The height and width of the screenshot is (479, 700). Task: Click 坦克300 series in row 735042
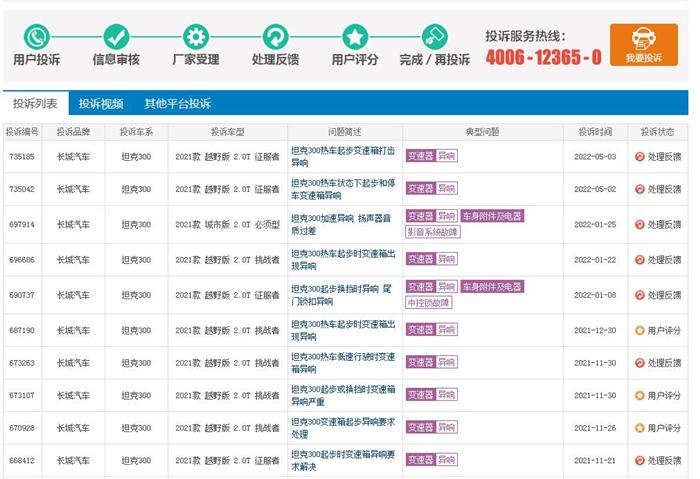click(136, 189)
